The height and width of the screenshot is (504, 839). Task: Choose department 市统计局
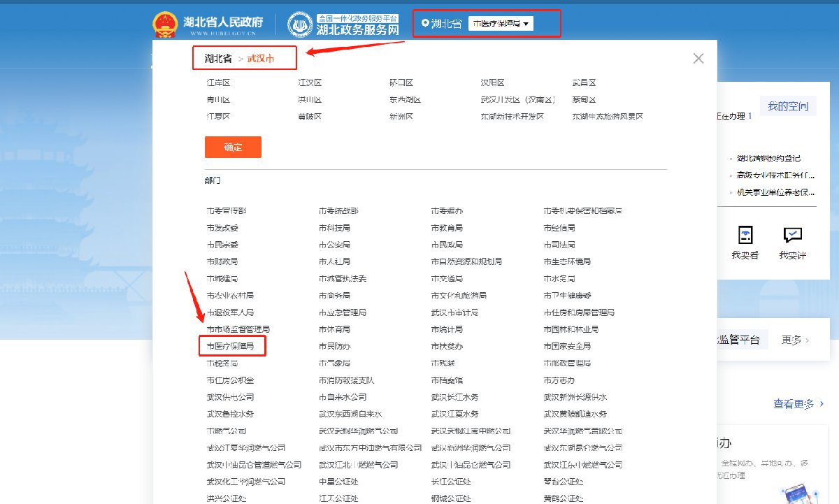point(447,329)
